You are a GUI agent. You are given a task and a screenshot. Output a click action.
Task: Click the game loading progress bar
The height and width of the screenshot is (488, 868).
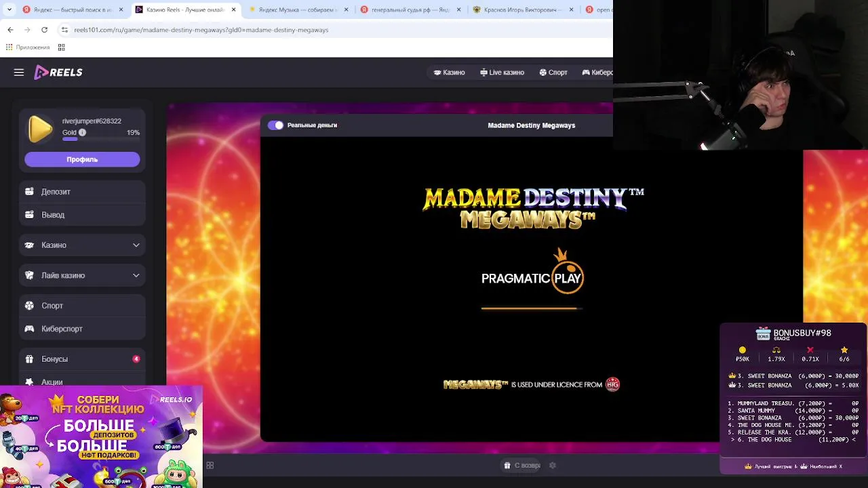coord(532,308)
